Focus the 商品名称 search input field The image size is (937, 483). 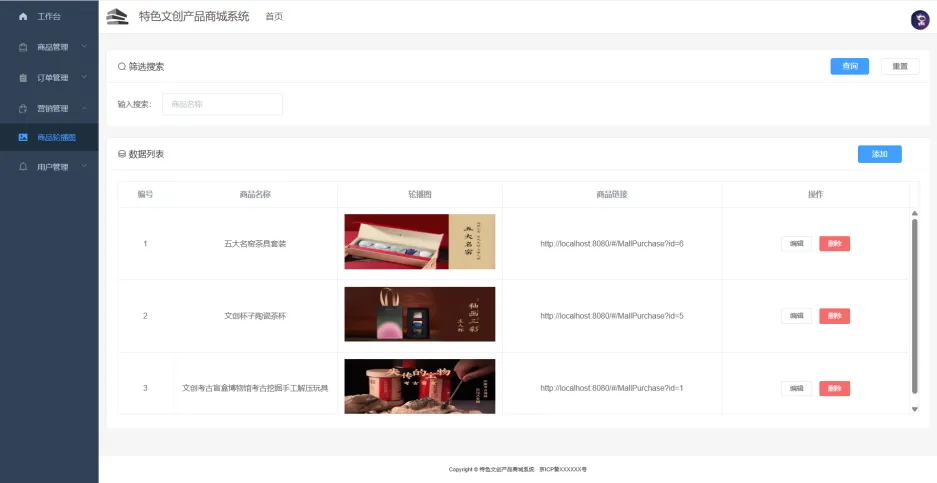pyautogui.click(x=222, y=104)
